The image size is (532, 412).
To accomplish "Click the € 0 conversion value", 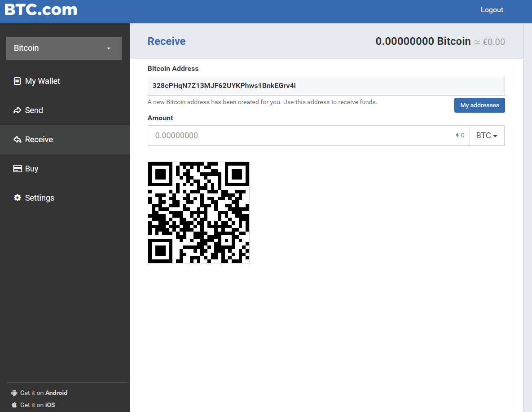I will tap(460, 135).
